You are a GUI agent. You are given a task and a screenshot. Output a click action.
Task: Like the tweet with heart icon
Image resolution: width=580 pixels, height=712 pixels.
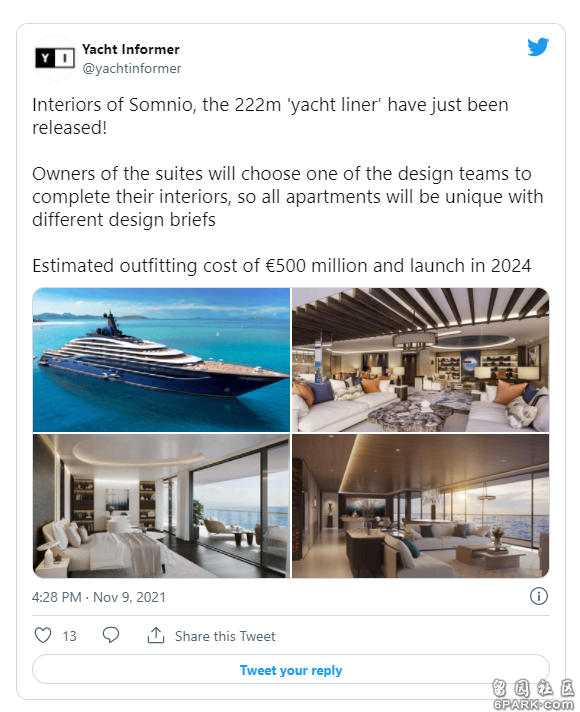coord(43,635)
